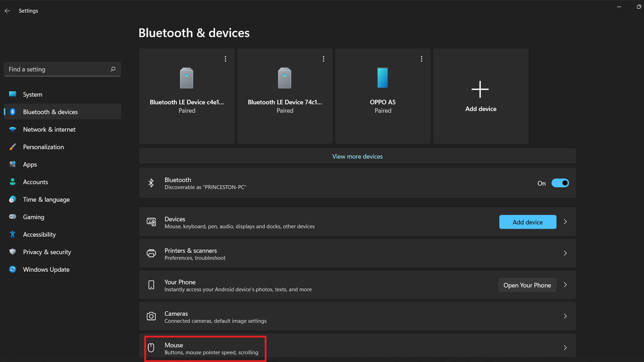
Task: Open three-dot menu for Bluetooth LE Device c4e1
Action: pos(225,59)
